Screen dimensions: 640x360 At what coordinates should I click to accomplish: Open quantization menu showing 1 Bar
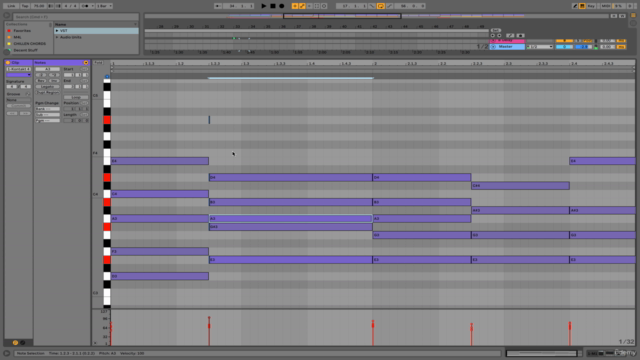pos(104,6)
